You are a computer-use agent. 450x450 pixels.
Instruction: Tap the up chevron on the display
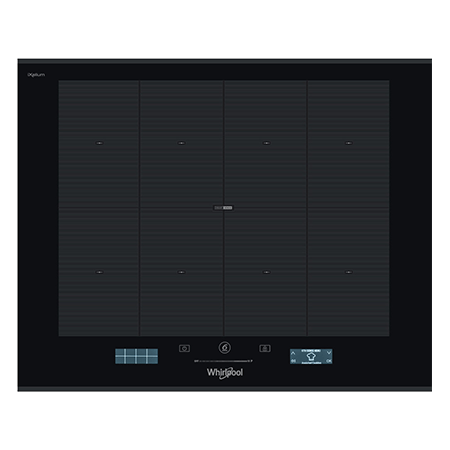[293, 352]
